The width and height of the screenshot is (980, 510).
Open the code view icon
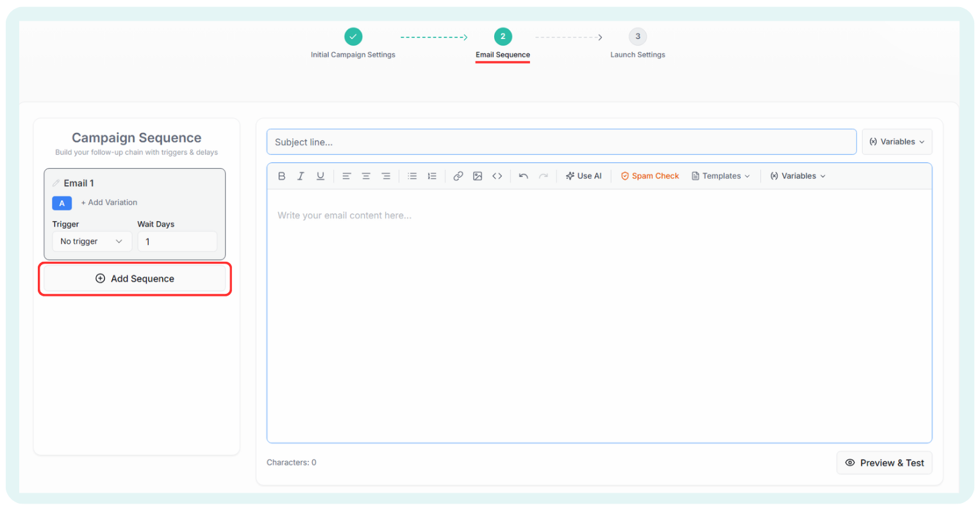click(497, 176)
